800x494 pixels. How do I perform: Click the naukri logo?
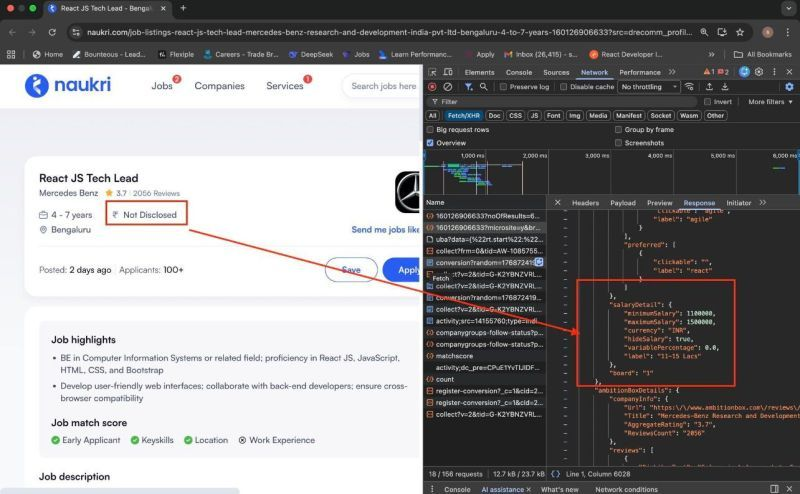(x=68, y=85)
